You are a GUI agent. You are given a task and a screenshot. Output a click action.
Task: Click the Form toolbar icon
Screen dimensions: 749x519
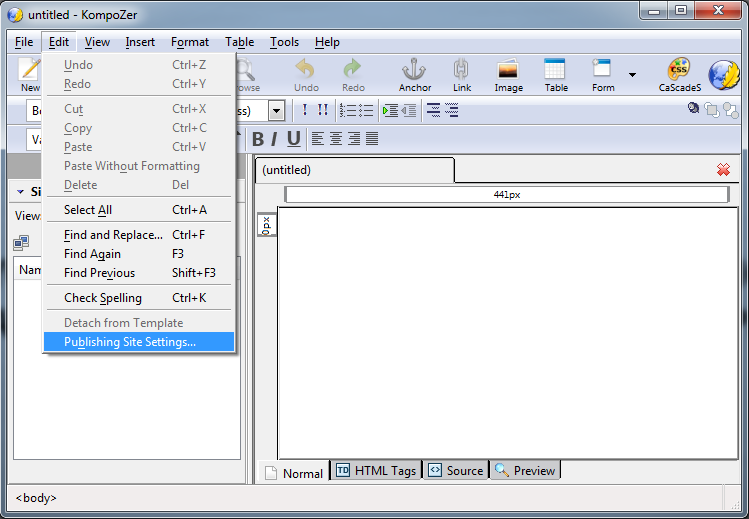click(603, 74)
